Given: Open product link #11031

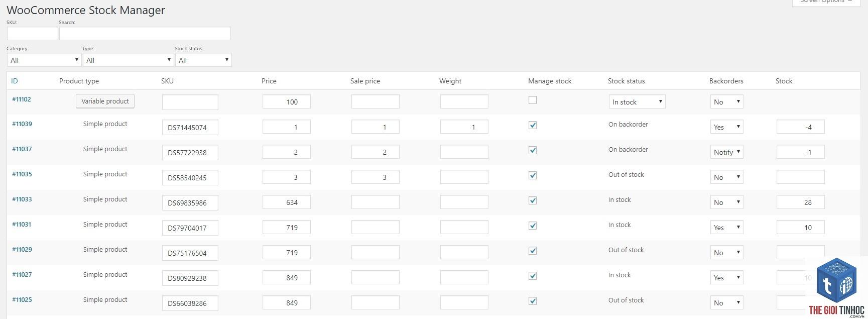Looking at the screenshot, I should [x=22, y=224].
